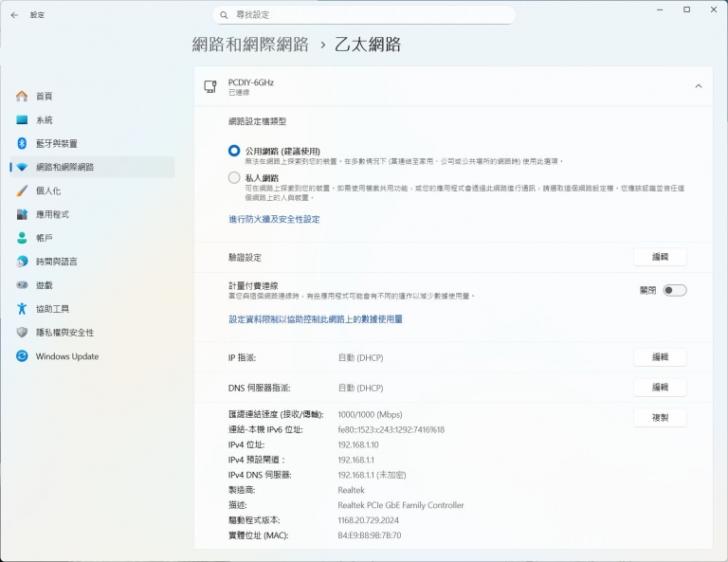The height and width of the screenshot is (562, 728).
Task: Click Network & Internet (網路和網際網路) breadcrumb heading
Action: [250, 45]
